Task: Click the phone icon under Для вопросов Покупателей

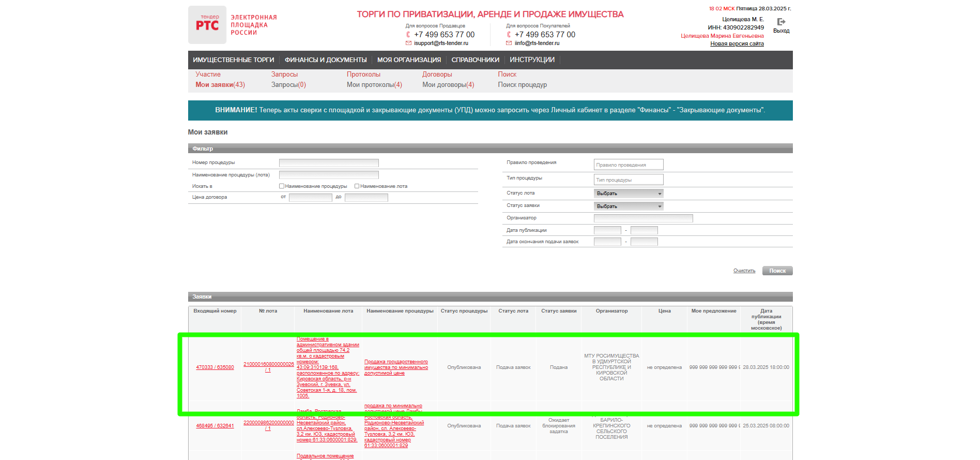Action: point(509,35)
